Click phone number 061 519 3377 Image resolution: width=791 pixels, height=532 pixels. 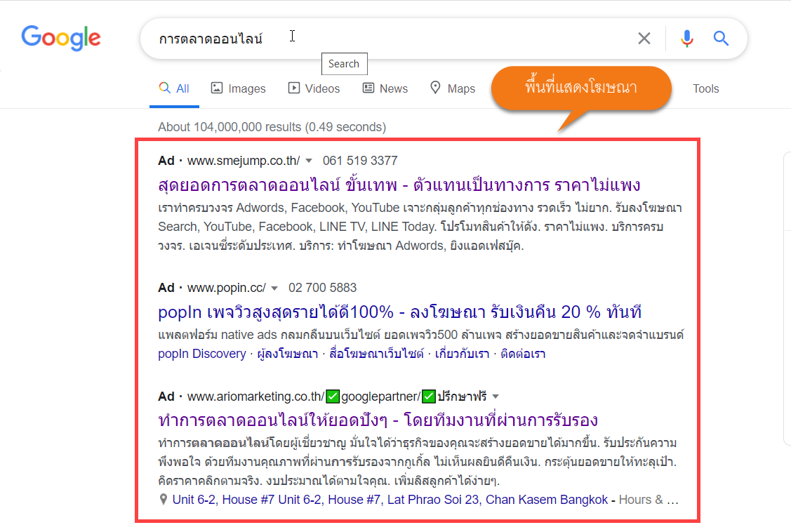click(x=360, y=161)
